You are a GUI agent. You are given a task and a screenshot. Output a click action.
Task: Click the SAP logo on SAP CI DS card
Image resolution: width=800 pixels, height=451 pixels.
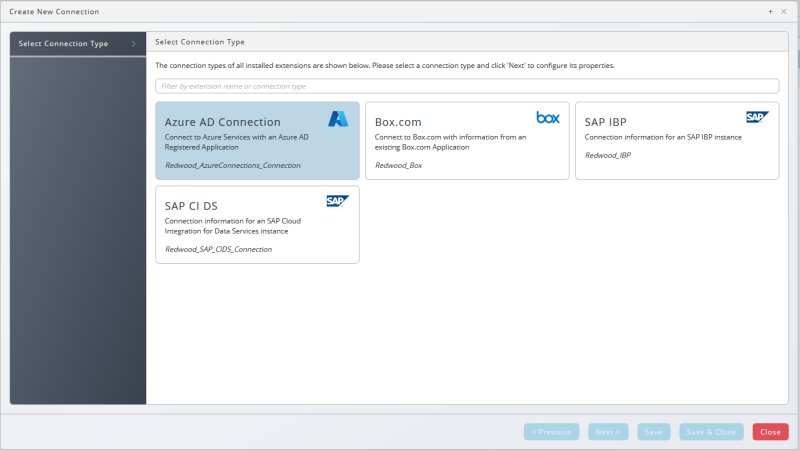point(338,201)
